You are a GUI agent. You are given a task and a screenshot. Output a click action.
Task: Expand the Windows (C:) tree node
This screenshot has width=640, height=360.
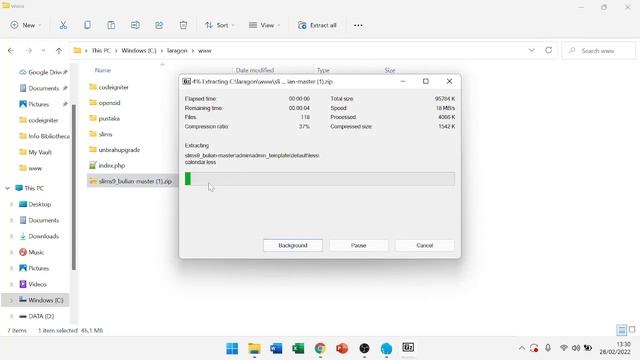[x=11, y=300]
